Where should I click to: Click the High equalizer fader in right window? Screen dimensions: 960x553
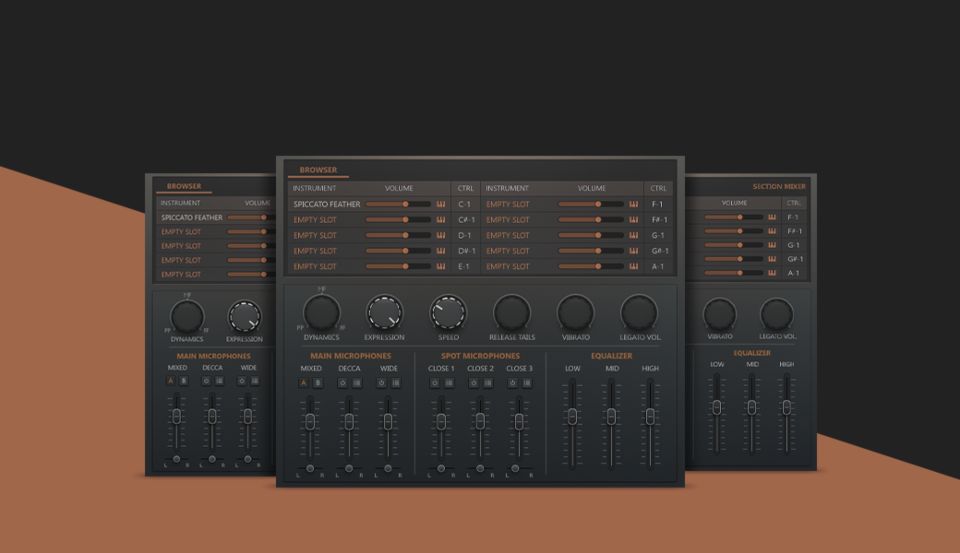(787, 407)
